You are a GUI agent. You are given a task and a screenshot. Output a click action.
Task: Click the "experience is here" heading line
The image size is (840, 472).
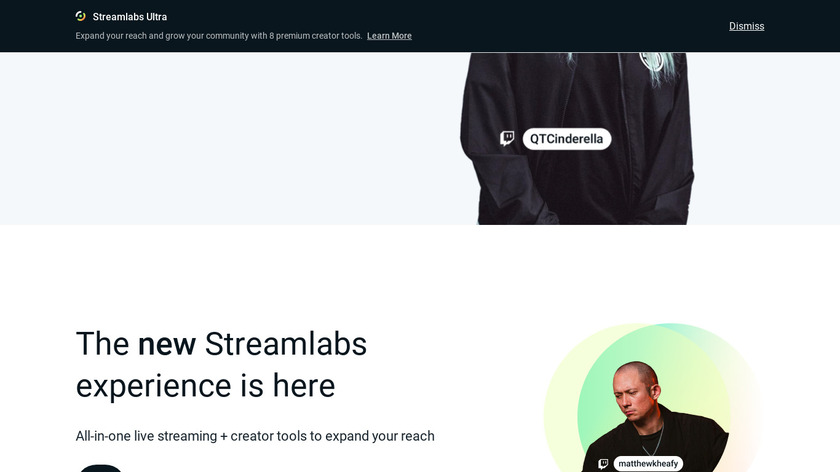click(x=205, y=386)
